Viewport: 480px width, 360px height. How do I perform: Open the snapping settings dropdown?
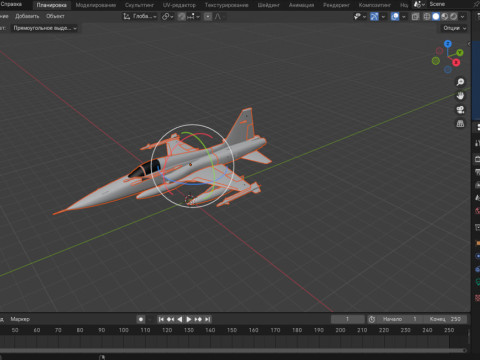(x=194, y=16)
